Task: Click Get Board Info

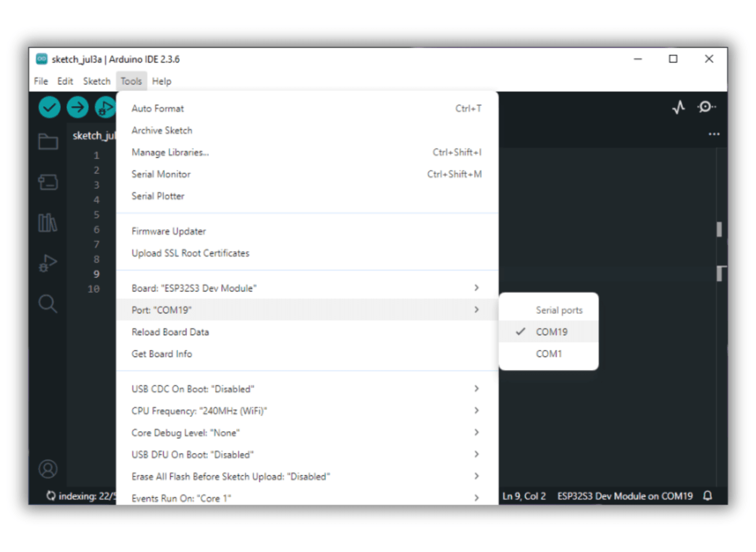Action: coord(162,354)
